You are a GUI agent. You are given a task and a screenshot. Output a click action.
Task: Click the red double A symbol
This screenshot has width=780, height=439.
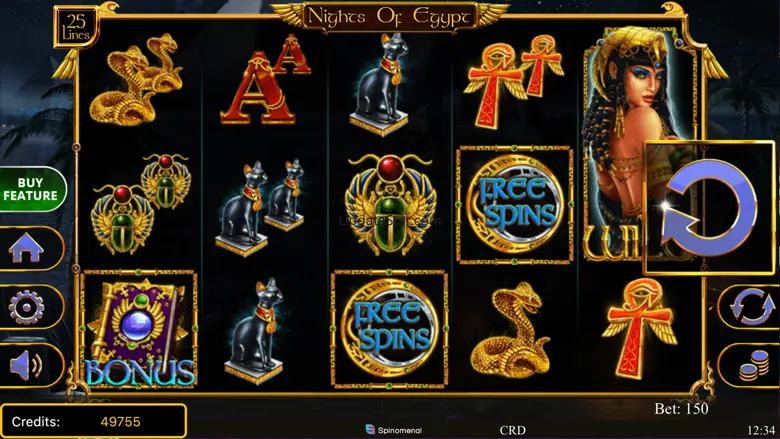(264, 81)
